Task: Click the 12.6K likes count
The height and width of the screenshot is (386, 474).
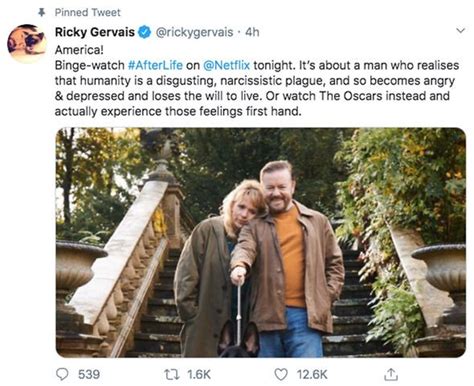Action: pos(312,374)
